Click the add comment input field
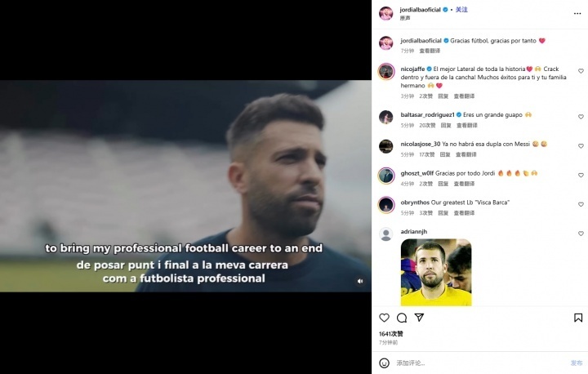The image size is (588, 374). click(x=481, y=363)
